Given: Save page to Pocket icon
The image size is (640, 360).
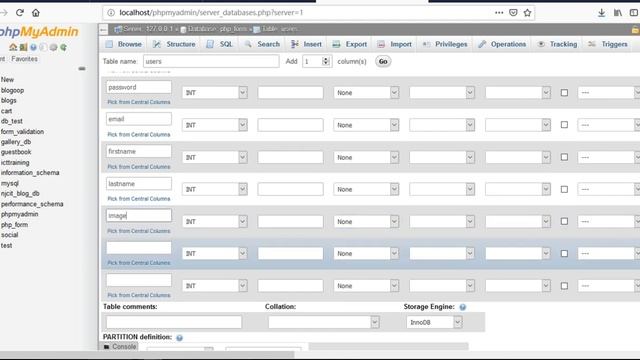Looking at the screenshot, I should (513, 13).
